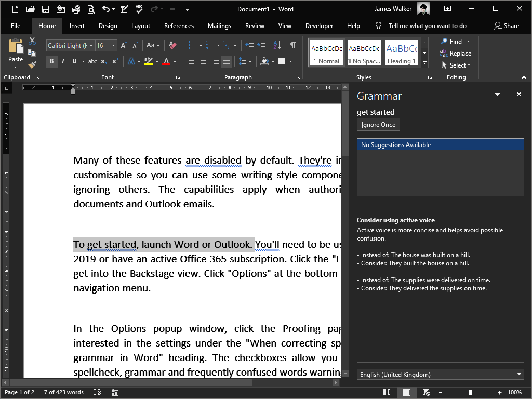Activate the Format Painter brush
The width and height of the screenshot is (532, 399).
pyautogui.click(x=32, y=64)
